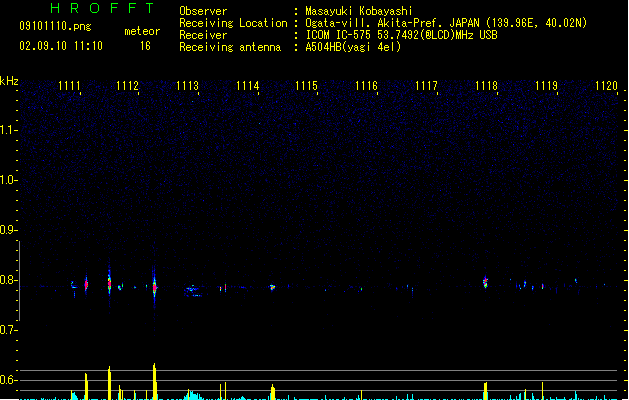629x400 pixels.
Task: Select the 0.7 kHz frequency label
Action: click(x=7, y=330)
